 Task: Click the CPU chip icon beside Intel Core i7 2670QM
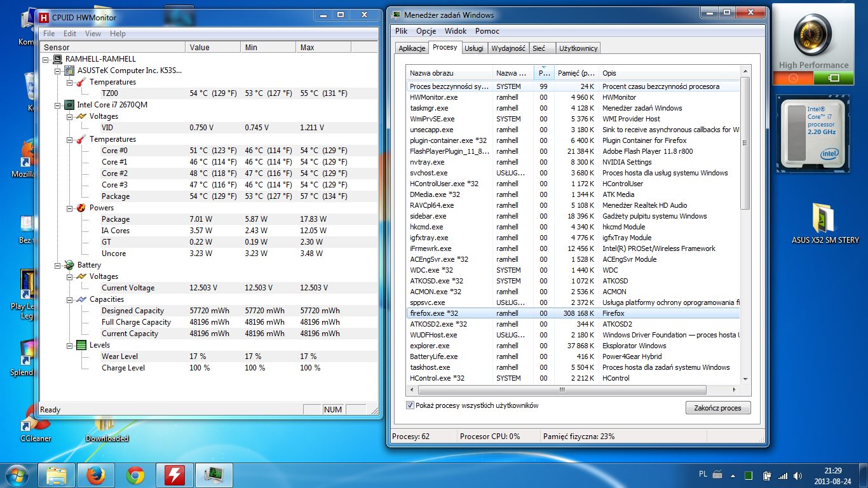coord(69,105)
